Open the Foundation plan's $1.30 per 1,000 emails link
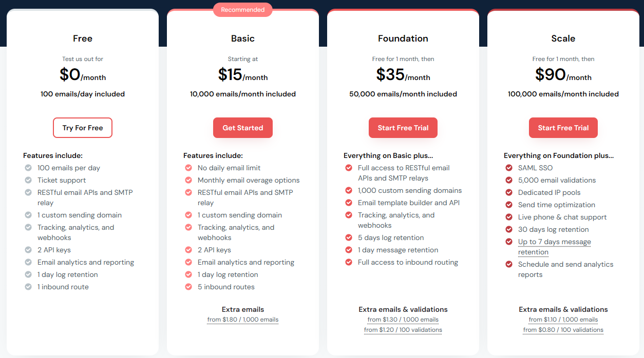Viewport: 644px width, 358px height. pyautogui.click(x=403, y=320)
